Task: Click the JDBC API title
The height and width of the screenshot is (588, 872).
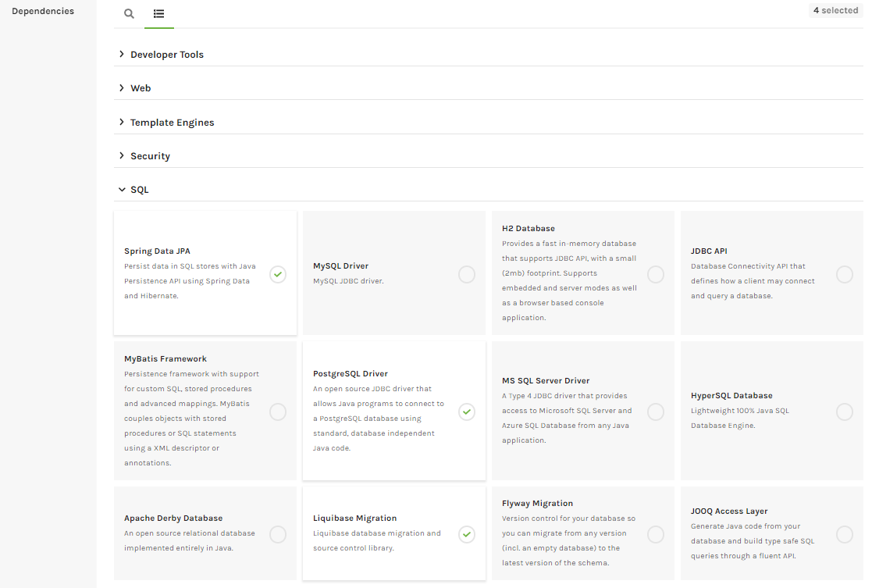Action: click(x=709, y=251)
